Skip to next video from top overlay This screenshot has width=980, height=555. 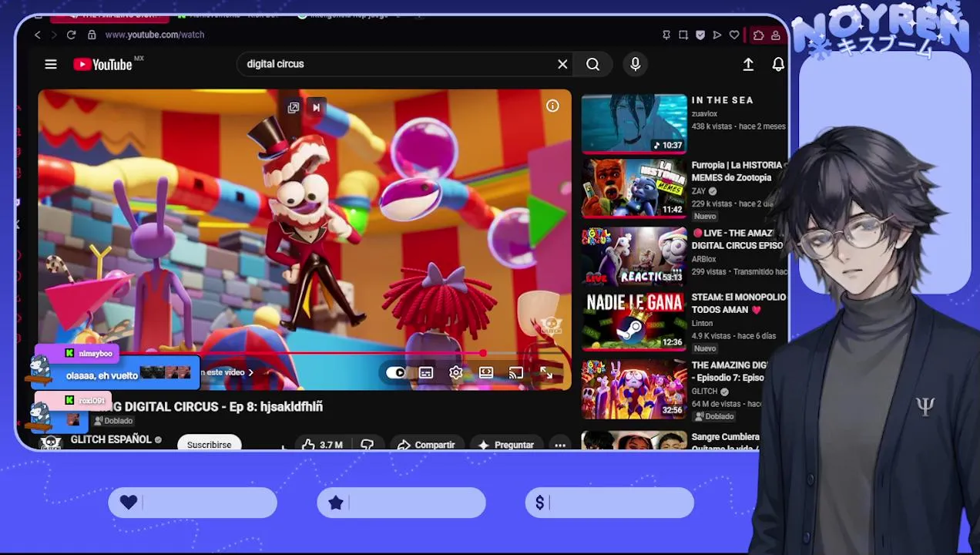click(x=316, y=108)
